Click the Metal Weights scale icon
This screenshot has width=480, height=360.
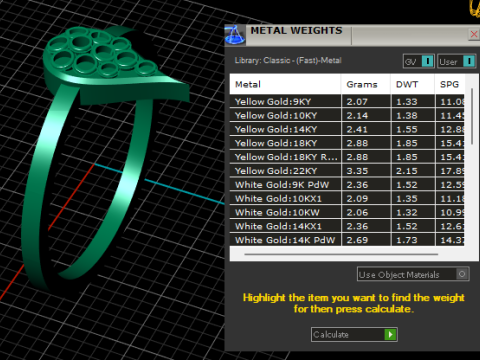pos(235,35)
